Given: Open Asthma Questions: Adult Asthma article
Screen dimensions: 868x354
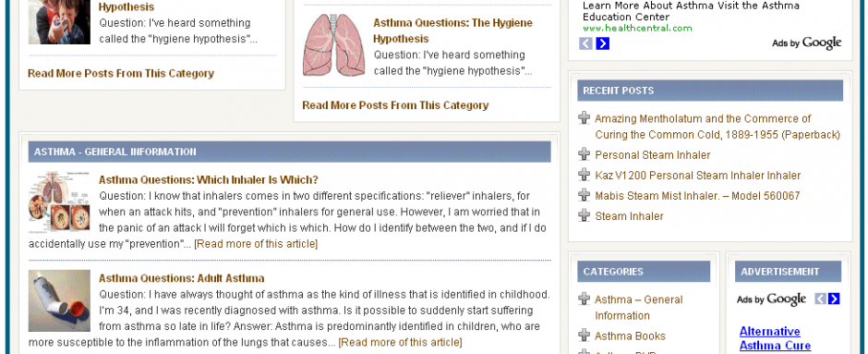Looking at the screenshot, I should [182, 278].
